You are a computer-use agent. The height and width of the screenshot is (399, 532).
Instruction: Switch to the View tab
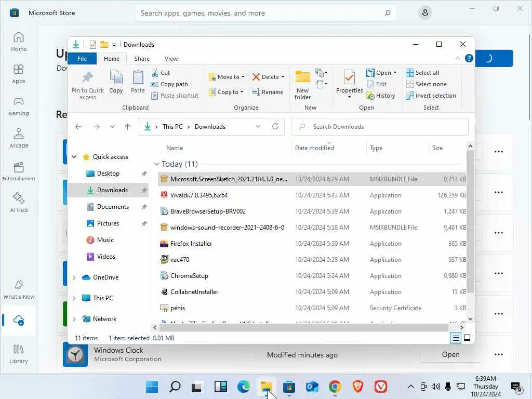click(x=171, y=59)
